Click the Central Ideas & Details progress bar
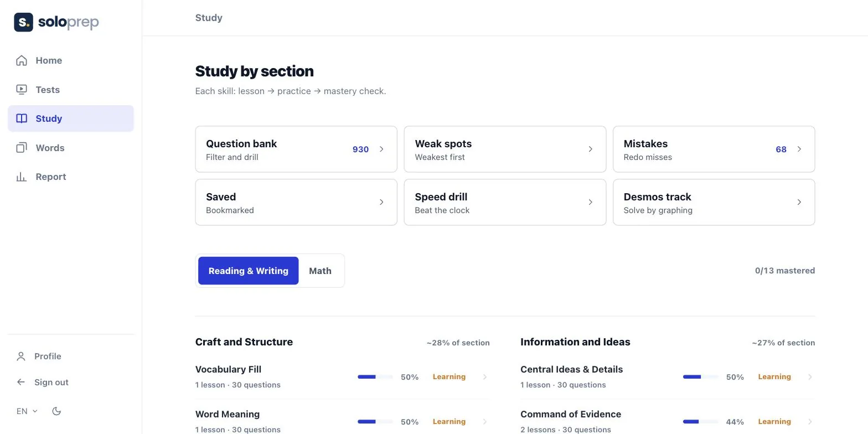The width and height of the screenshot is (868, 434). click(x=700, y=377)
